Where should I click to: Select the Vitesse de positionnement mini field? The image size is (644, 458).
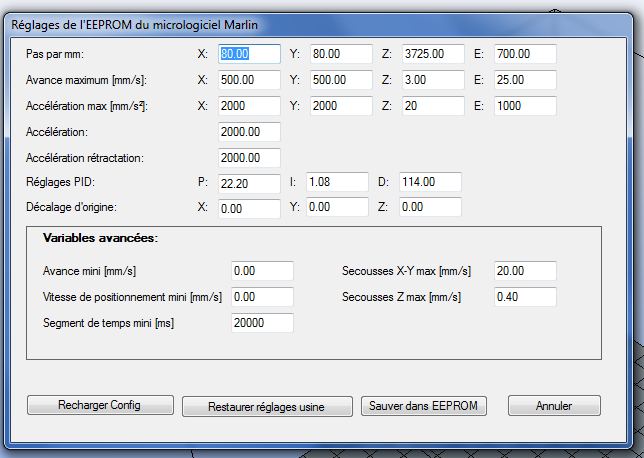262,297
